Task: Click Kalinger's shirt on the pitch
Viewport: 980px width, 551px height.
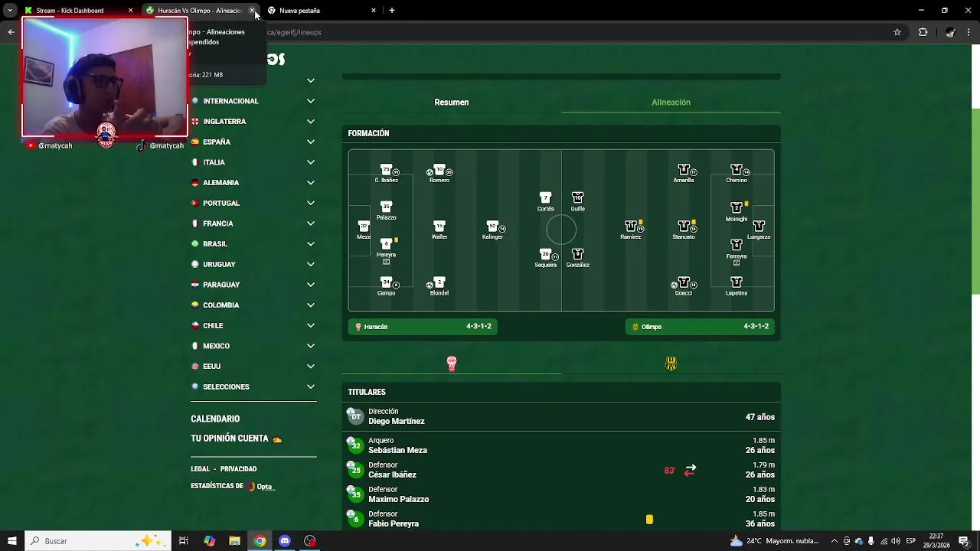Action: pyautogui.click(x=492, y=227)
